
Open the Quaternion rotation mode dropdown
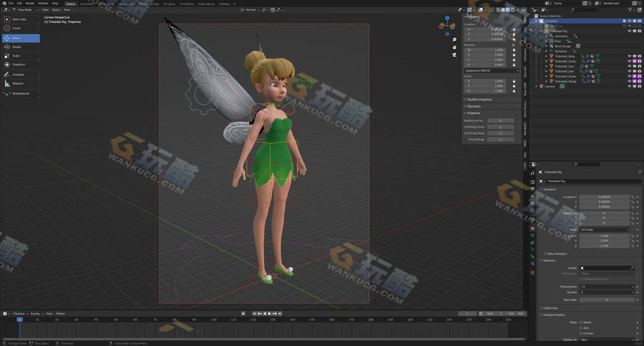491,71
